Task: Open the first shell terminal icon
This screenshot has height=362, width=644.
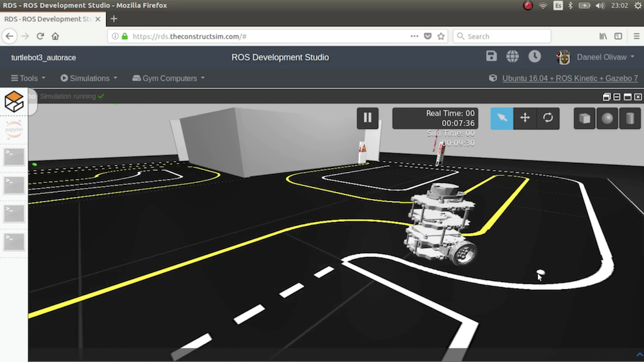Action: coord(14,157)
